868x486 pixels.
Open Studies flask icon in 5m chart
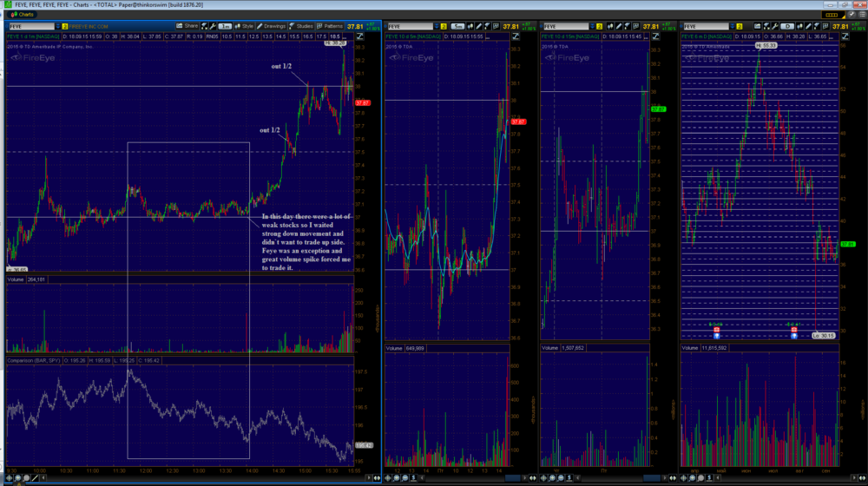tap(487, 26)
